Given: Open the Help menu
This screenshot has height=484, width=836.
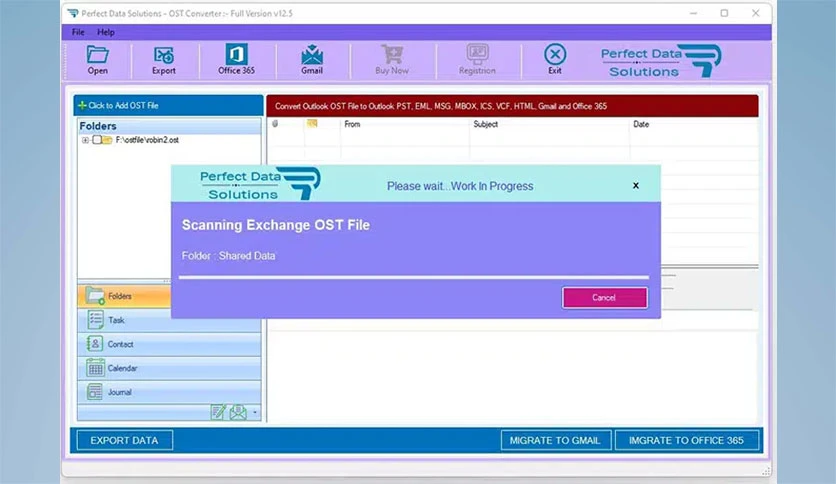Looking at the screenshot, I should (106, 32).
